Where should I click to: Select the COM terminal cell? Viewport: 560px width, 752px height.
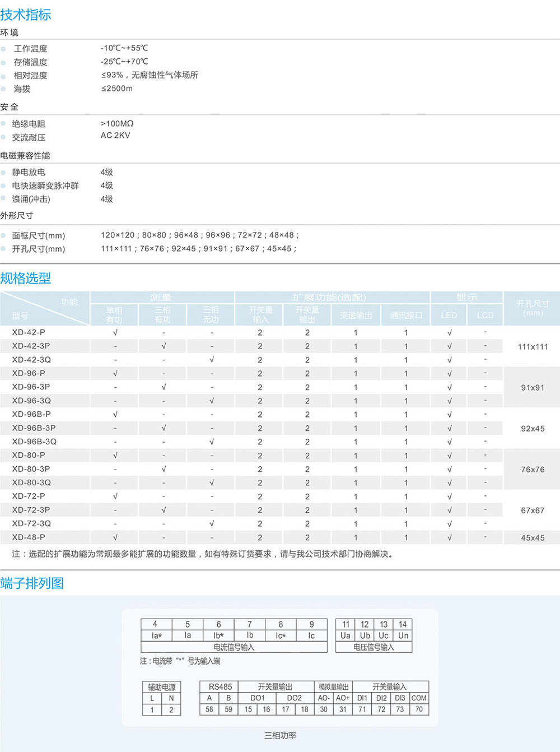click(419, 698)
